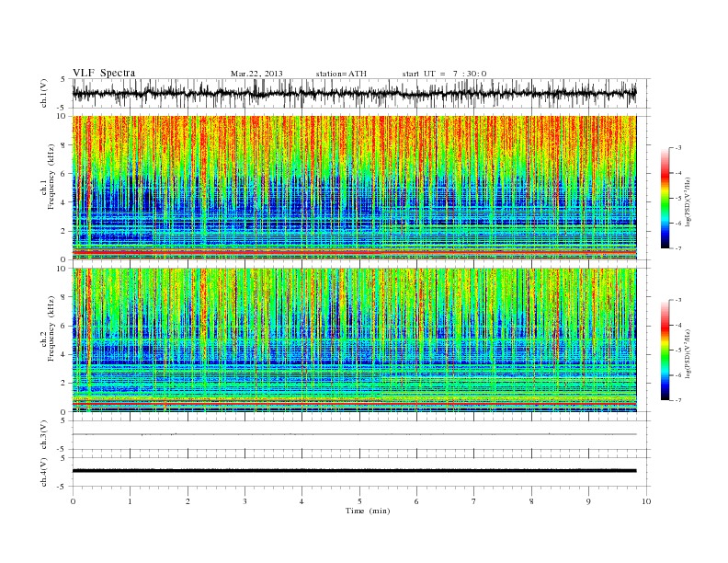The image size is (728, 563).
Task: Click the "ch.3(V)" axis label
Action: [x=44, y=435]
